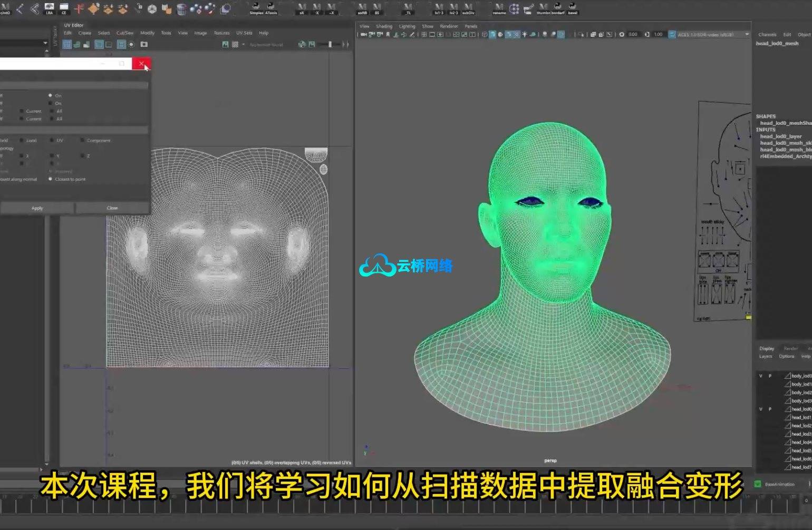Select the 'Closest to point' radio option
812x530 pixels.
click(x=51, y=179)
